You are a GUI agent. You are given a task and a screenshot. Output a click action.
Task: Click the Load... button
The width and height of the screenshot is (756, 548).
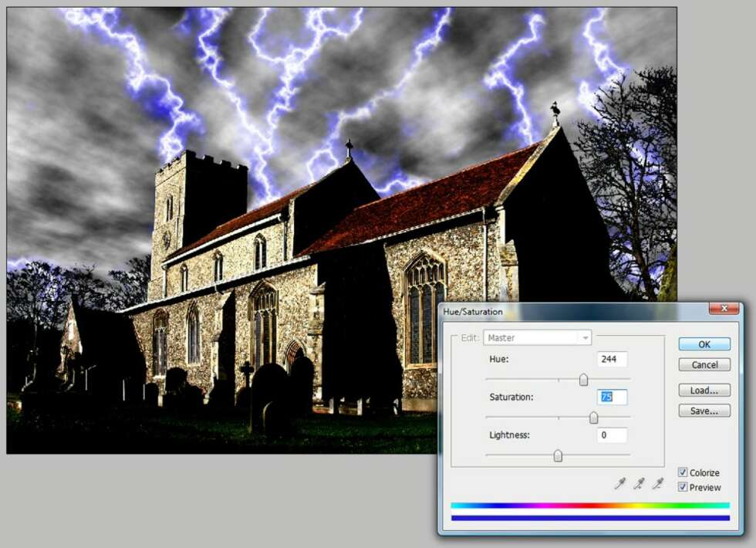point(704,391)
